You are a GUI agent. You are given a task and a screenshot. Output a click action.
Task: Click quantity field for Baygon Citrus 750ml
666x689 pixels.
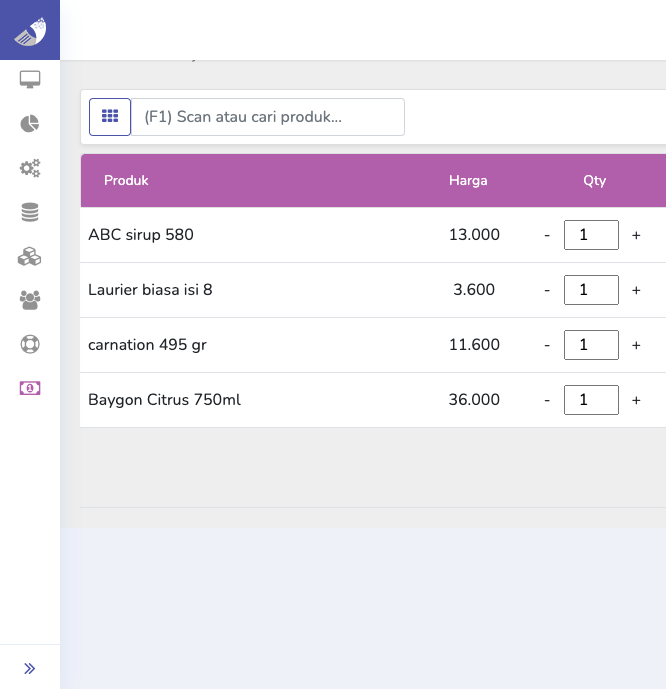coord(591,400)
